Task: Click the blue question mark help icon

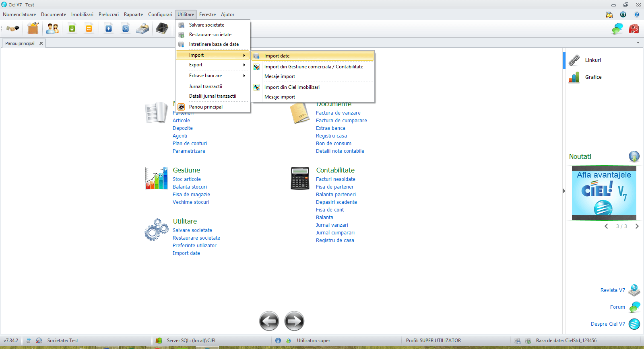Action: coord(637,14)
